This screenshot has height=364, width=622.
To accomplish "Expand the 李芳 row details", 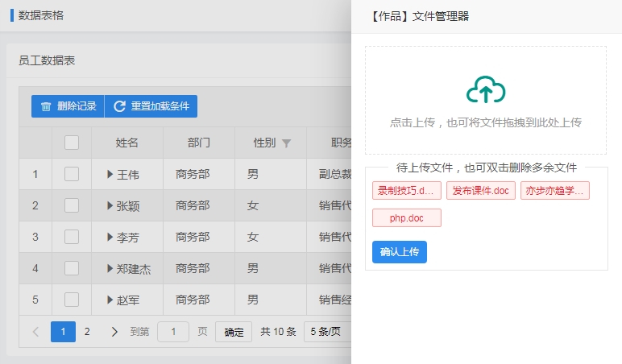I will tap(110, 237).
